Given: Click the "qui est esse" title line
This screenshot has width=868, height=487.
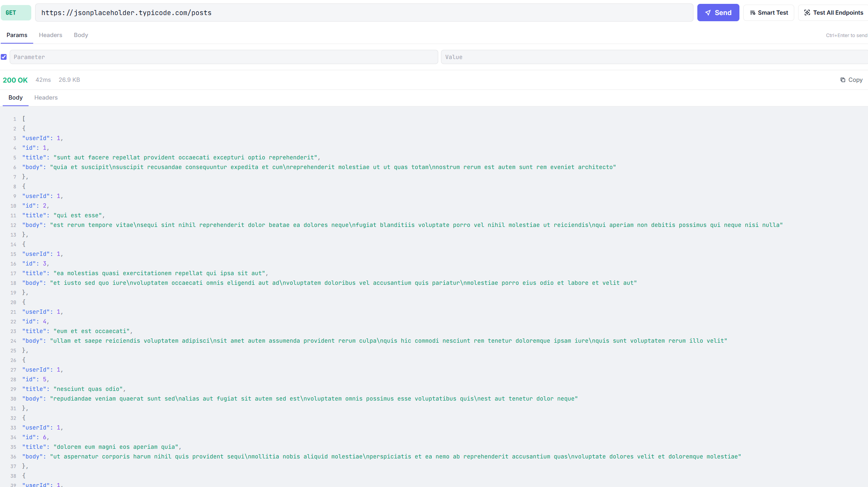Looking at the screenshot, I should click(x=64, y=215).
